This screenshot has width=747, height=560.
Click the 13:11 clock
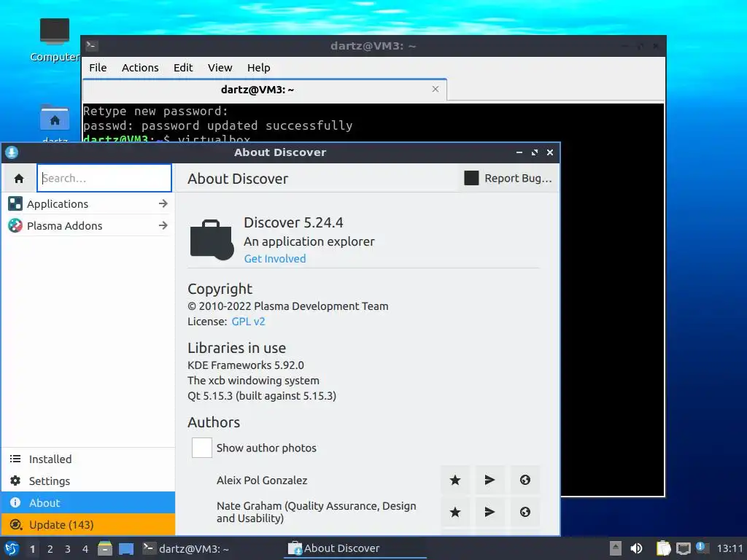pyautogui.click(x=729, y=548)
